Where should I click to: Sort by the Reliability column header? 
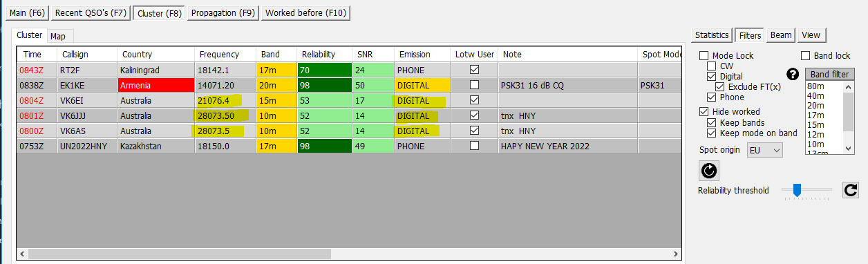pyautogui.click(x=324, y=54)
